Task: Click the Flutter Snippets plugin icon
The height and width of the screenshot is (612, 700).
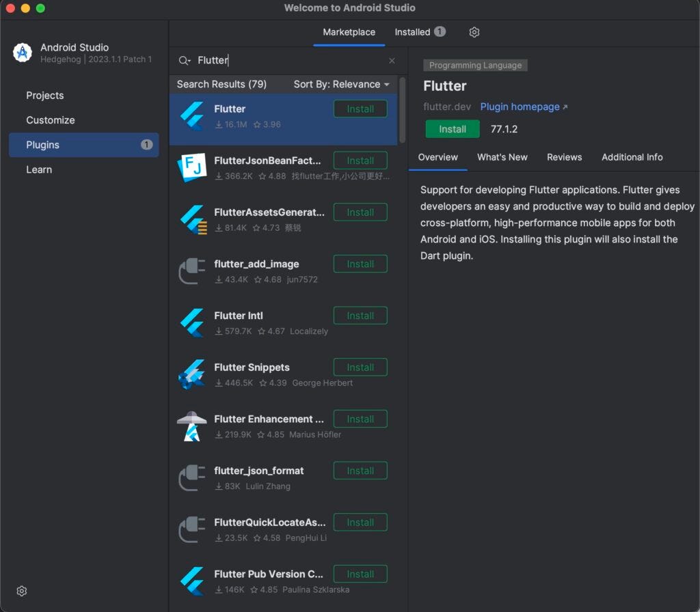Action: coord(193,374)
